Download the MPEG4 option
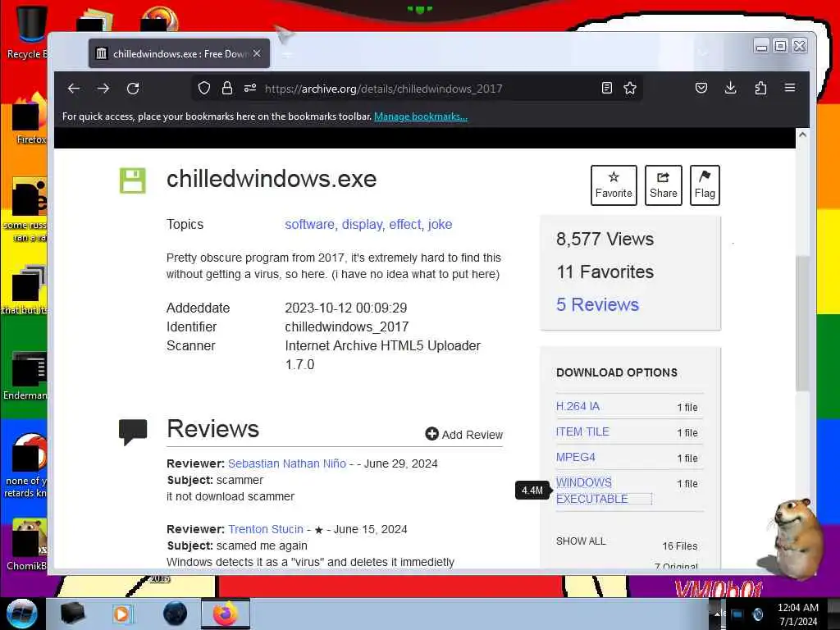This screenshot has height=630, width=840. [575, 458]
